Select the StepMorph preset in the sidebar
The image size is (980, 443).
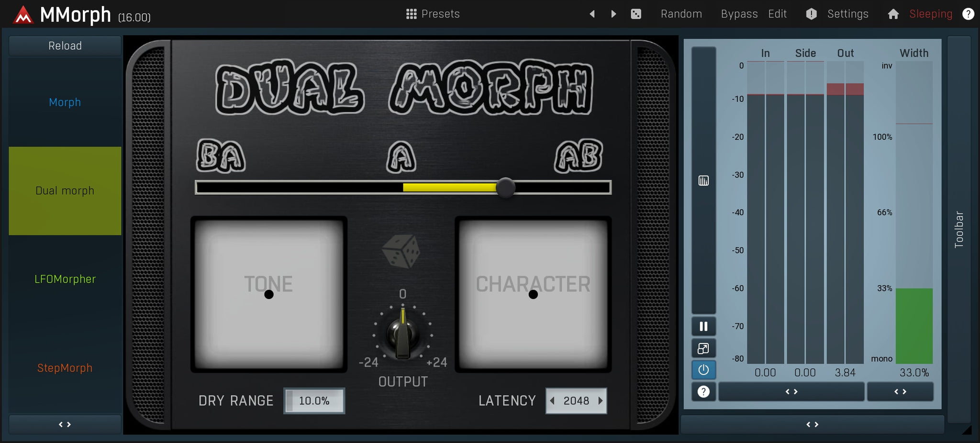point(65,367)
